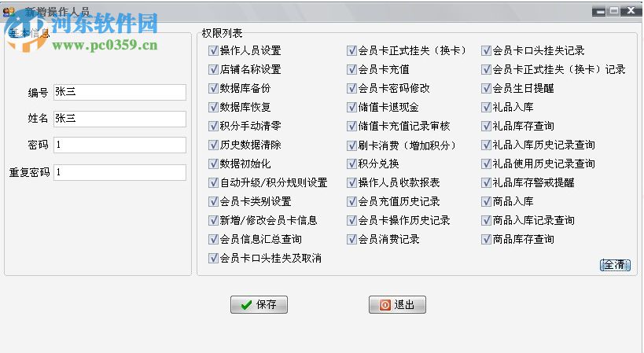Image resolution: width=644 pixels, height=353 pixels.
Task: Toggle 会员卡密码修改 checkbox
Action: click(x=351, y=88)
